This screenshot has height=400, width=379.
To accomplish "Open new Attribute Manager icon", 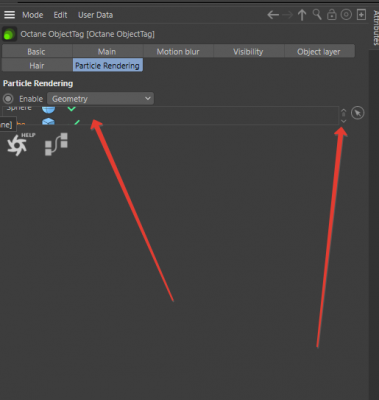I will pos(361,14).
